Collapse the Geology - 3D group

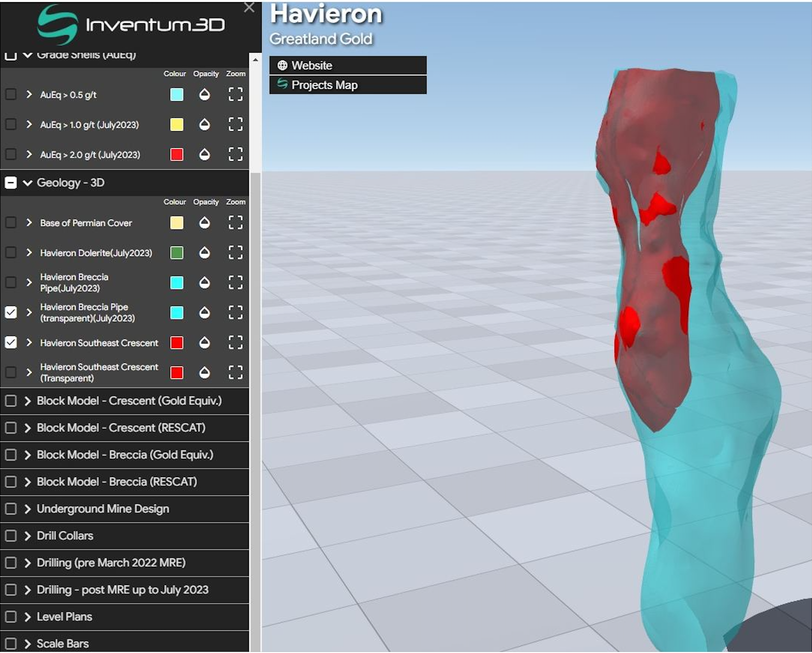point(27,183)
